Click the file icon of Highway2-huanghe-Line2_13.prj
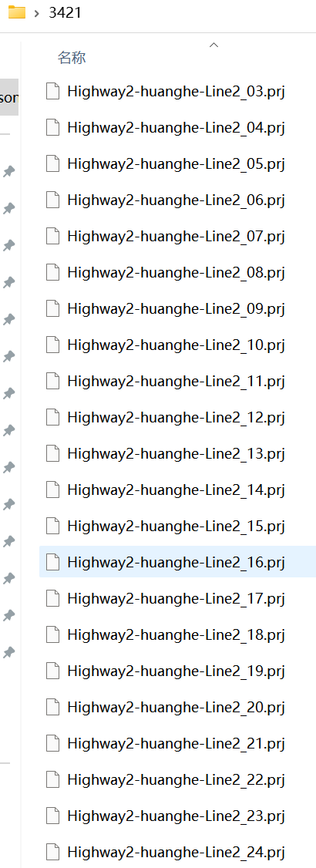Image resolution: width=316 pixels, height=868 pixels. pos(52,454)
